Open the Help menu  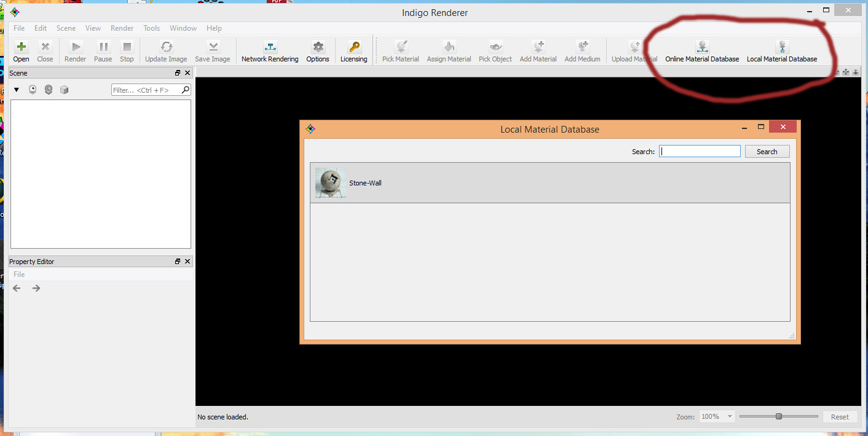[214, 28]
